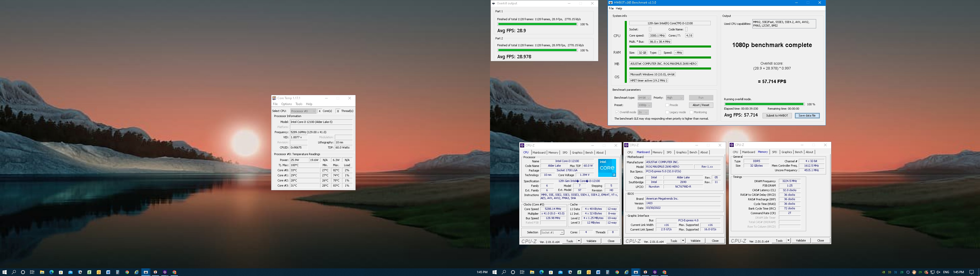Open the Preset 1080p dropdown
The width and height of the screenshot is (980, 276).
(x=645, y=105)
